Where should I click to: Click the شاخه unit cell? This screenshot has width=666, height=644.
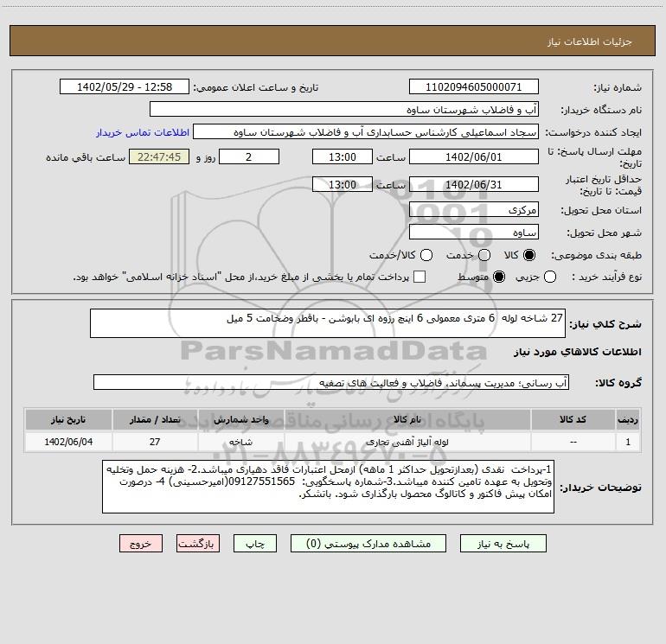[x=240, y=442]
